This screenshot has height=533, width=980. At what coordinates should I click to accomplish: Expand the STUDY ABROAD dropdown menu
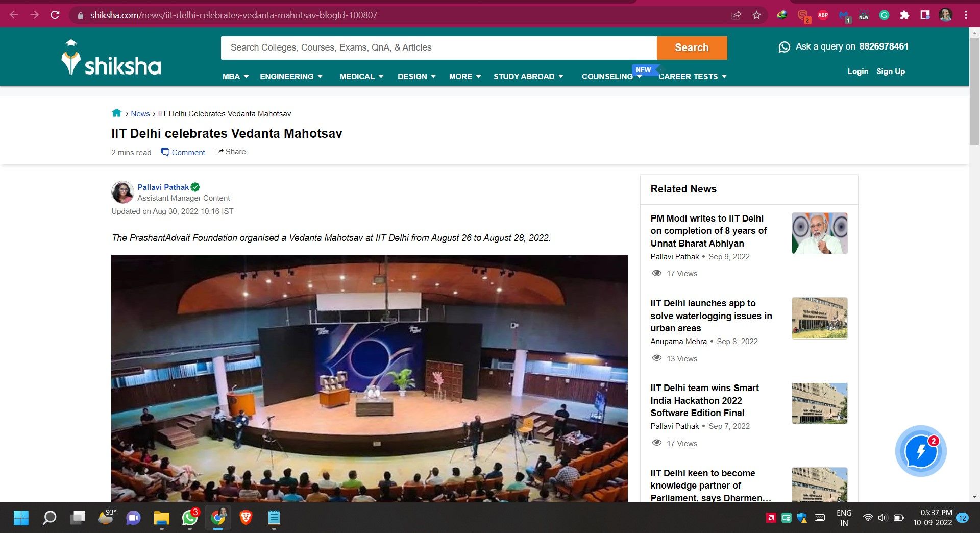coord(528,77)
